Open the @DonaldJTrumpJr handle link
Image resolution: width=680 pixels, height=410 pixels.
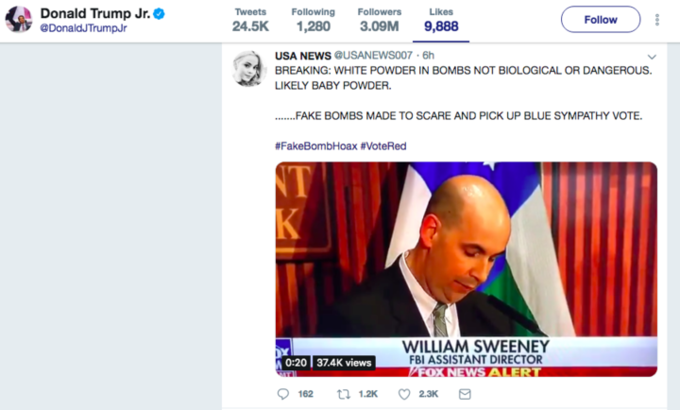[x=83, y=29]
